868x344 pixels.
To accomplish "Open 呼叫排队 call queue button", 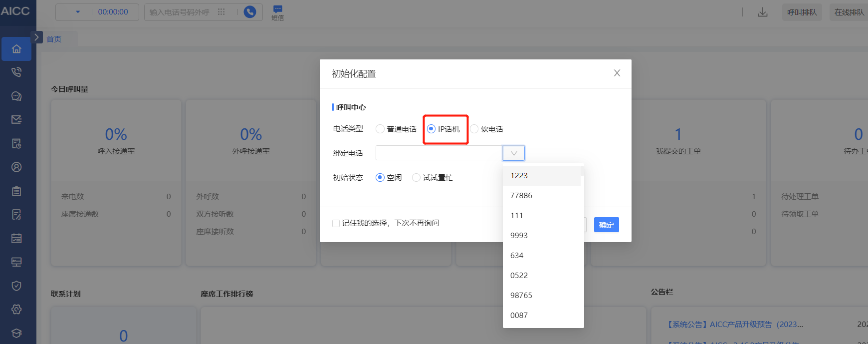I will [x=802, y=12].
